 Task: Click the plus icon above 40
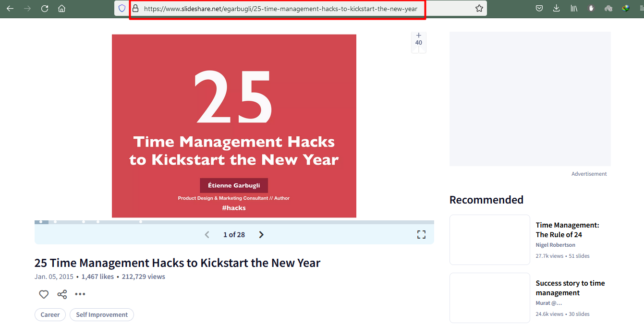(419, 35)
